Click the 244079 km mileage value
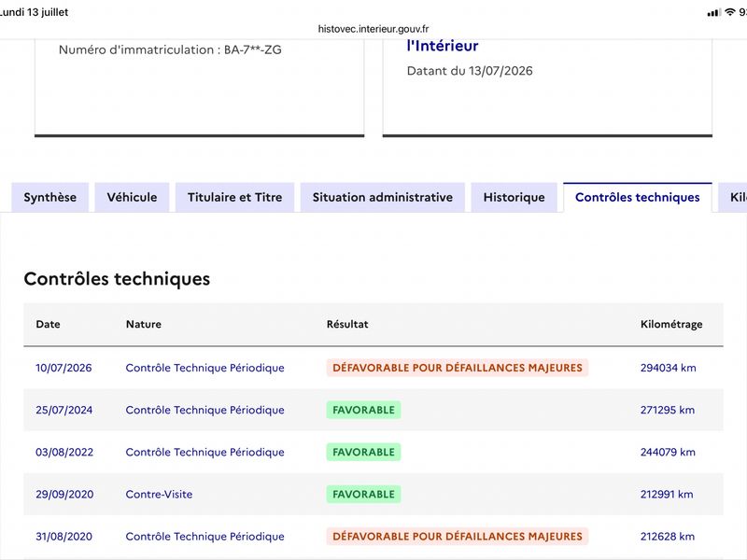 [668, 452]
